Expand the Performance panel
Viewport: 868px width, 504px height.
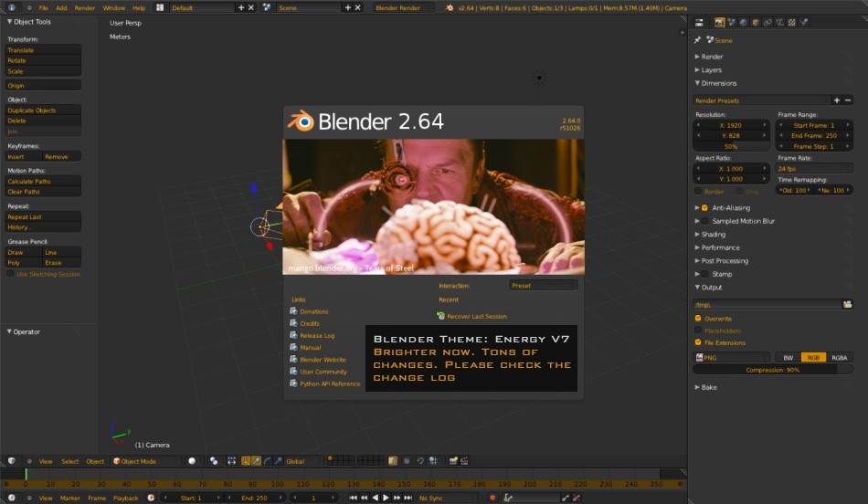(x=717, y=247)
